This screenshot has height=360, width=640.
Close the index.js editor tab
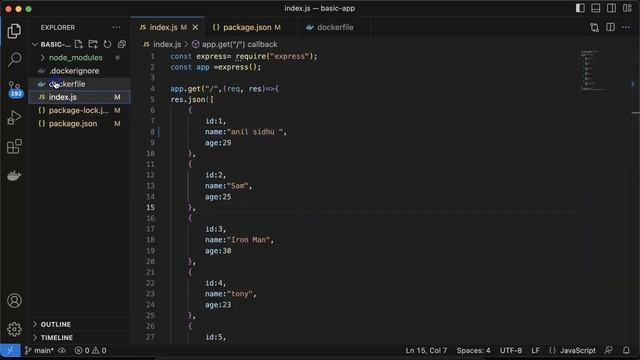[x=196, y=27]
